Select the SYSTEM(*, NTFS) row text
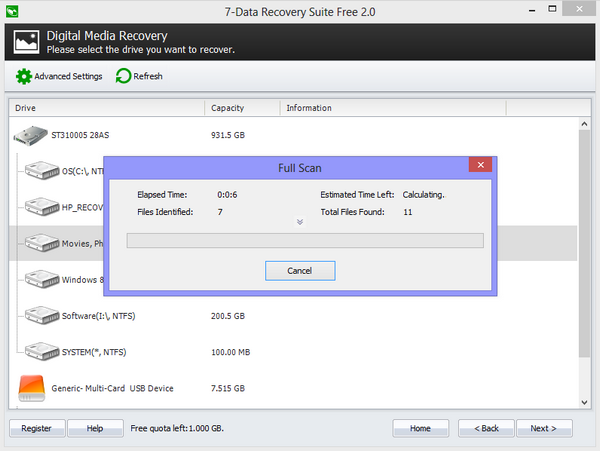The image size is (600, 451). pyautogui.click(x=94, y=352)
